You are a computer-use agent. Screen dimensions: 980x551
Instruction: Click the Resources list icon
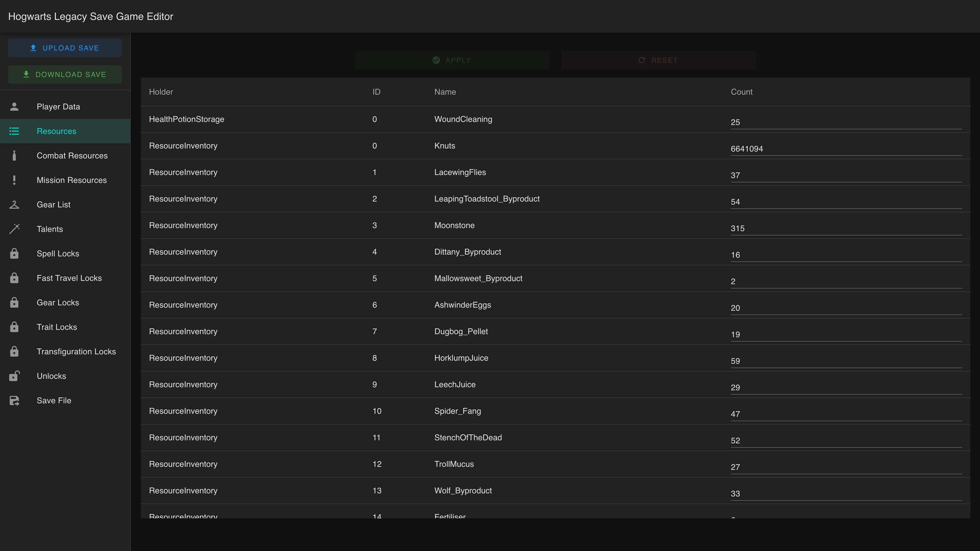pos(14,131)
